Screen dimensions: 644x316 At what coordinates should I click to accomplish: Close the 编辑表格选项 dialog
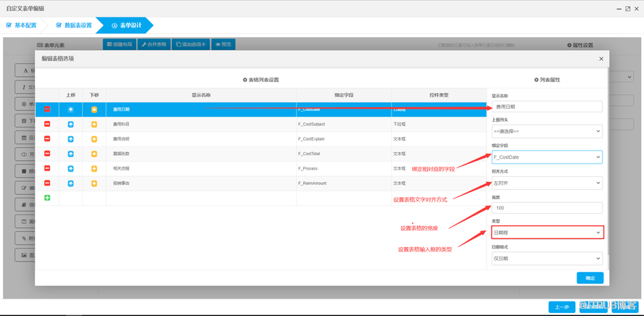[600, 59]
